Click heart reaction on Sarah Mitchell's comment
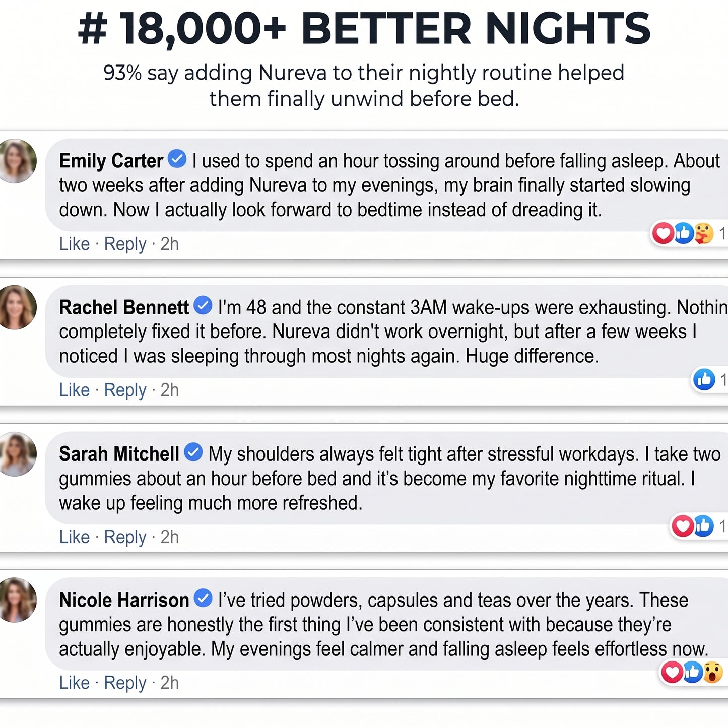The image size is (728, 728). coord(683,526)
